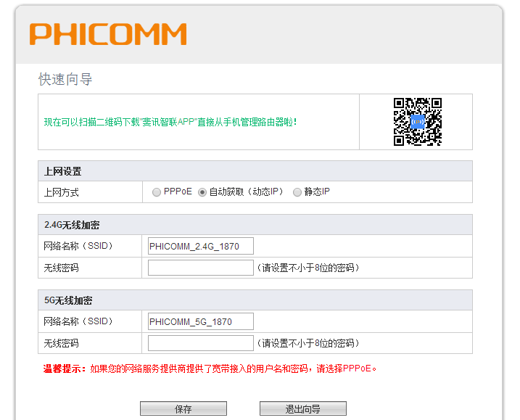Click the 5G password hint 请设置不小于8位的密码

click(x=308, y=343)
